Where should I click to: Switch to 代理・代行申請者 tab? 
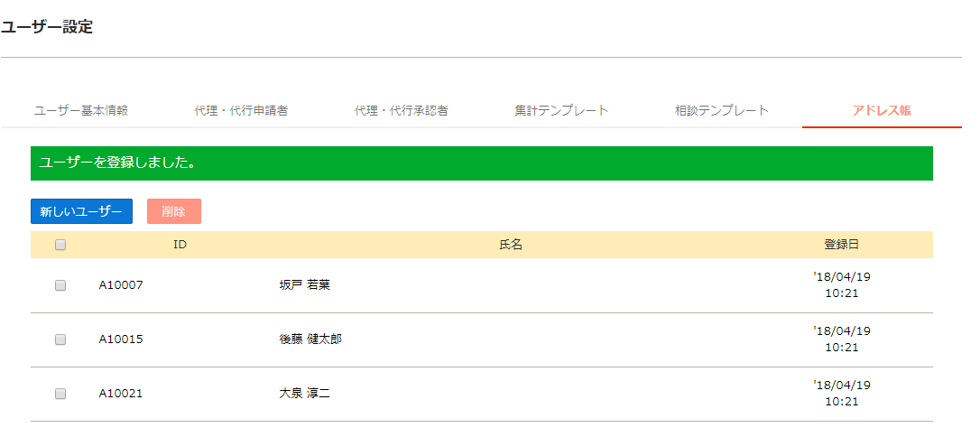point(241,111)
